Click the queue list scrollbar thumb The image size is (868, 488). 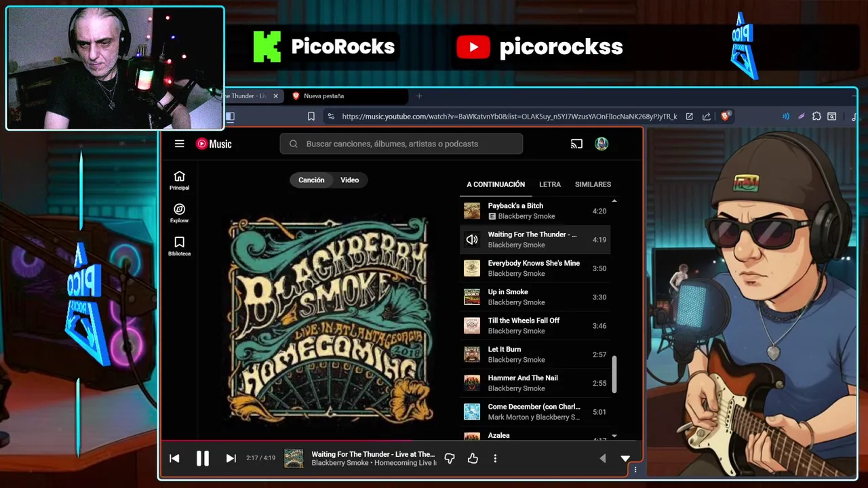coord(614,374)
